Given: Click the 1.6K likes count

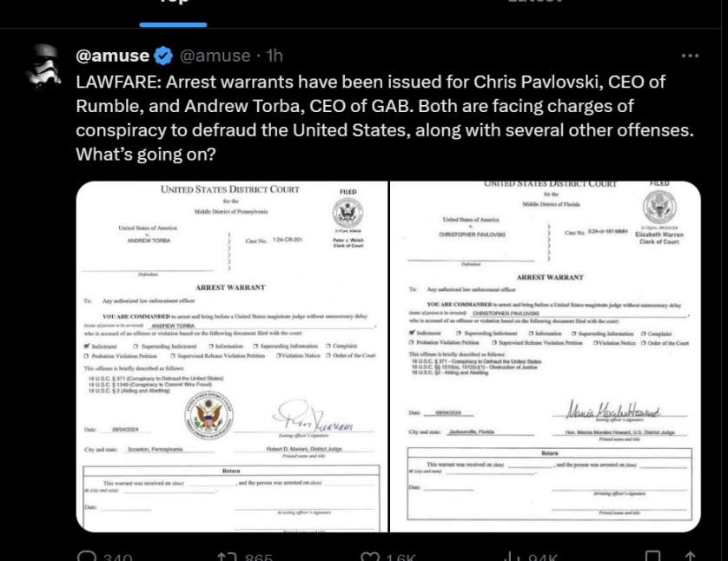Looking at the screenshot, I should click(400, 557).
